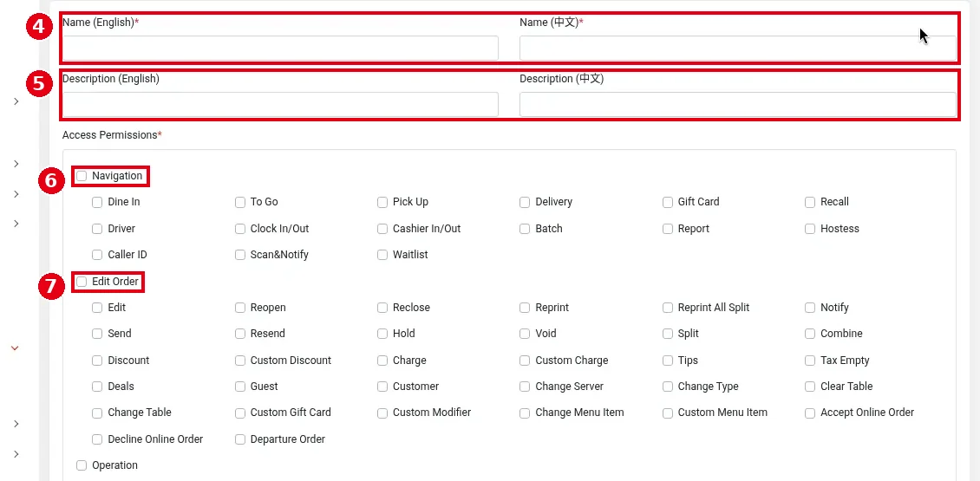Tick the Send checkbox
The height and width of the screenshot is (481, 980).
pos(97,334)
